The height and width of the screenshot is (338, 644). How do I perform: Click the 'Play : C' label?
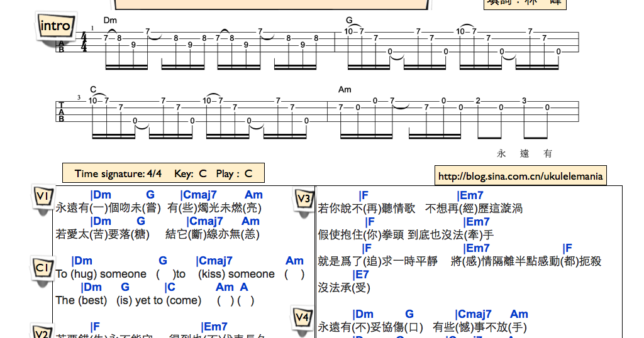234,173
